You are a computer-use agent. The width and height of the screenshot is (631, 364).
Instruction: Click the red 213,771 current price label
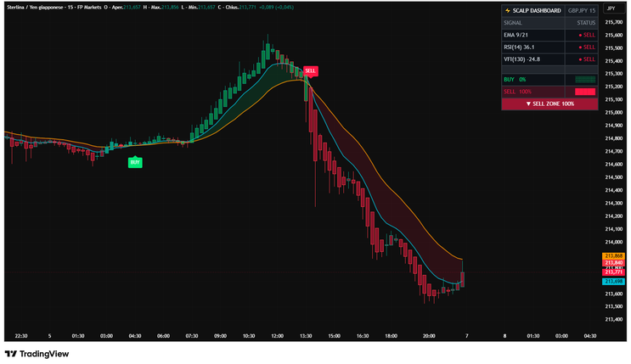coord(613,272)
